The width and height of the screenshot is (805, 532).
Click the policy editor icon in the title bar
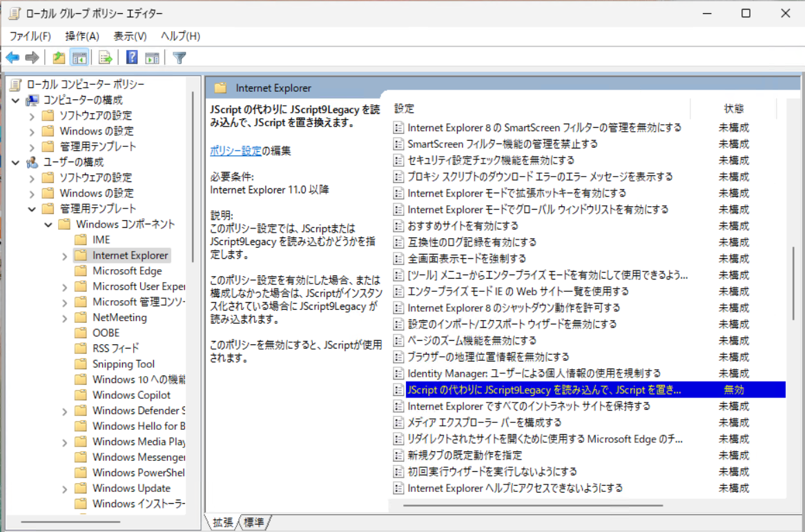[x=14, y=13]
